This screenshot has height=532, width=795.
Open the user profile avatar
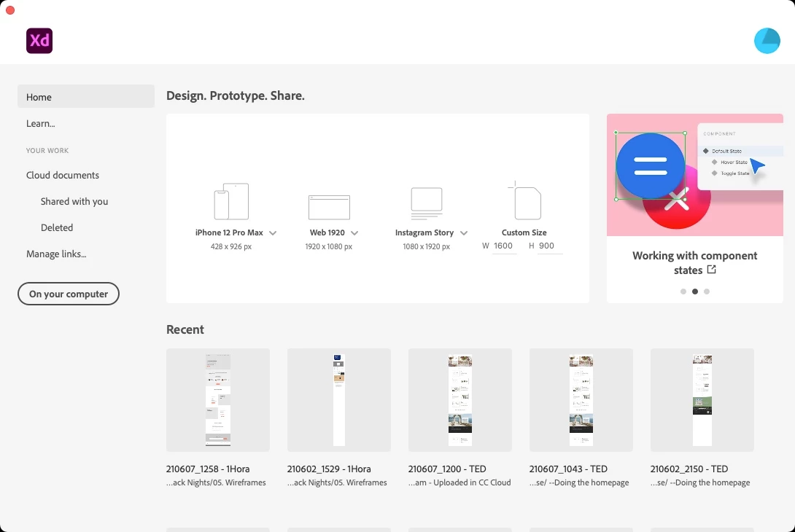(x=767, y=41)
